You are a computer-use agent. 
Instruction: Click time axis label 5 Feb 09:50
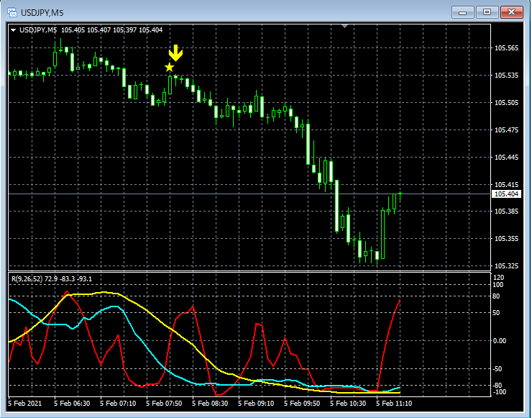click(302, 404)
